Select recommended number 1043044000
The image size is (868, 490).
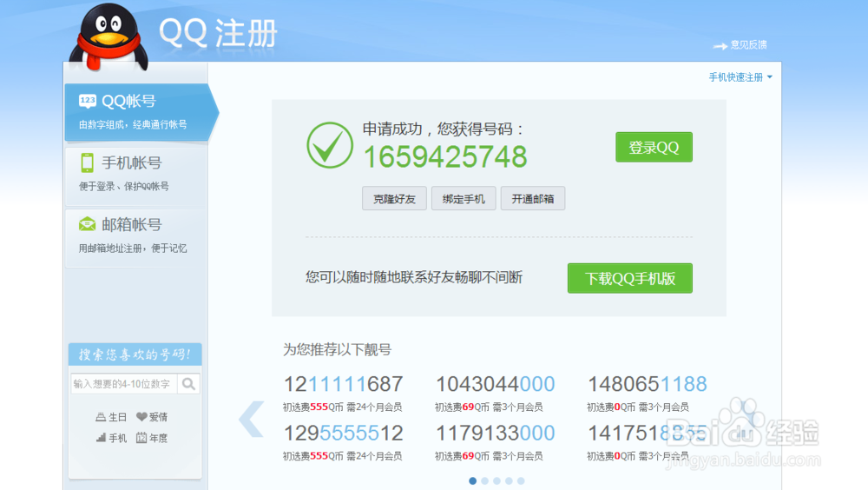point(495,384)
